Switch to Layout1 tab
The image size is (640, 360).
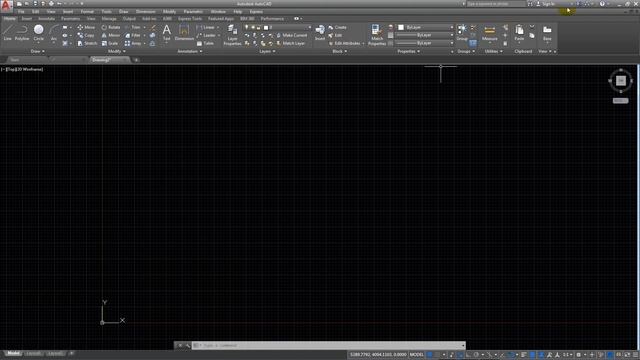[x=33, y=353]
